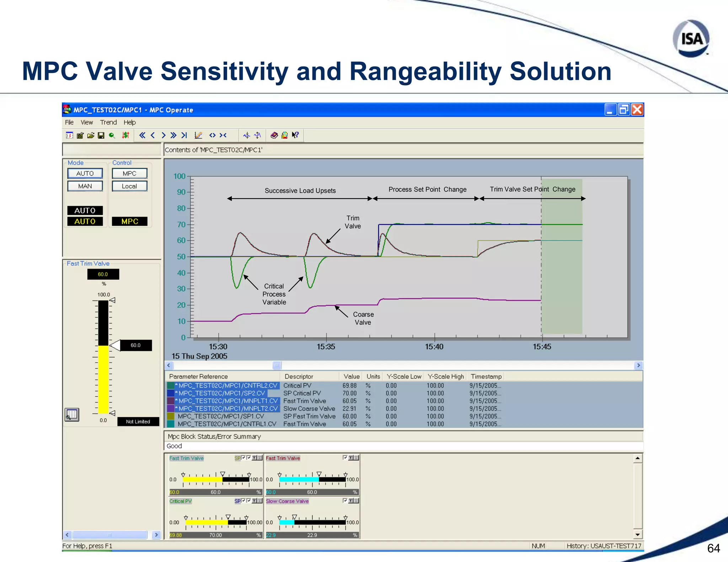Uncheck the Slow Coarse Valve trend checkbox
This screenshot has width=728, height=562.
pos(345,501)
